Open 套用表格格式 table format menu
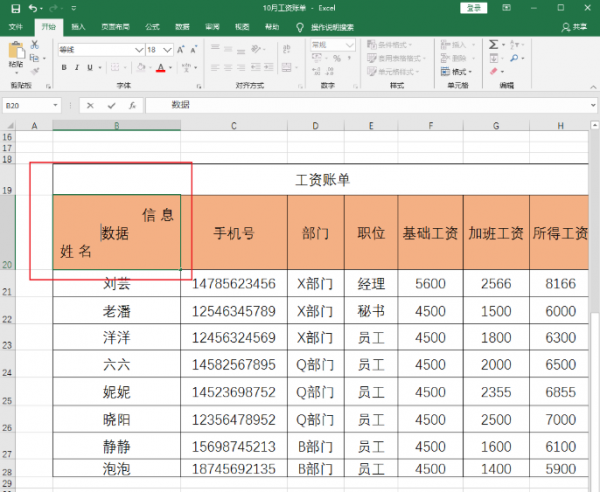The height and width of the screenshot is (492, 600). [396, 58]
